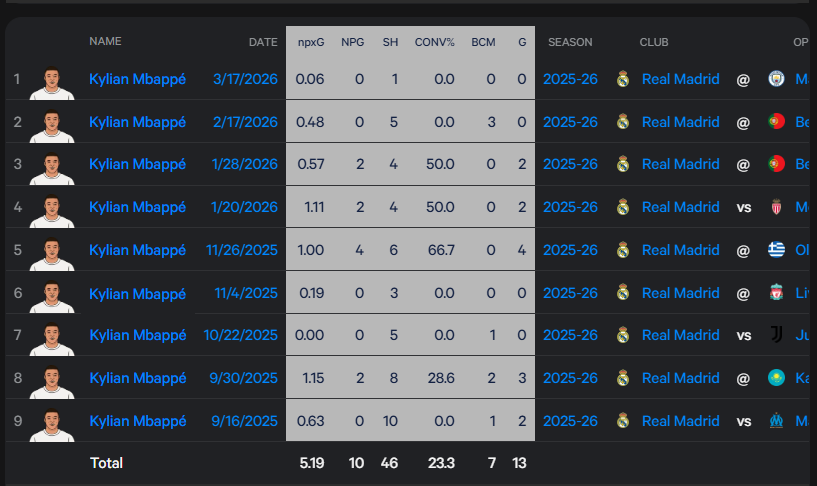Open the 9/30/2025 match date link
The width and height of the screenshot is (817, 486).
pyautogui.click(x=243, y=378)
